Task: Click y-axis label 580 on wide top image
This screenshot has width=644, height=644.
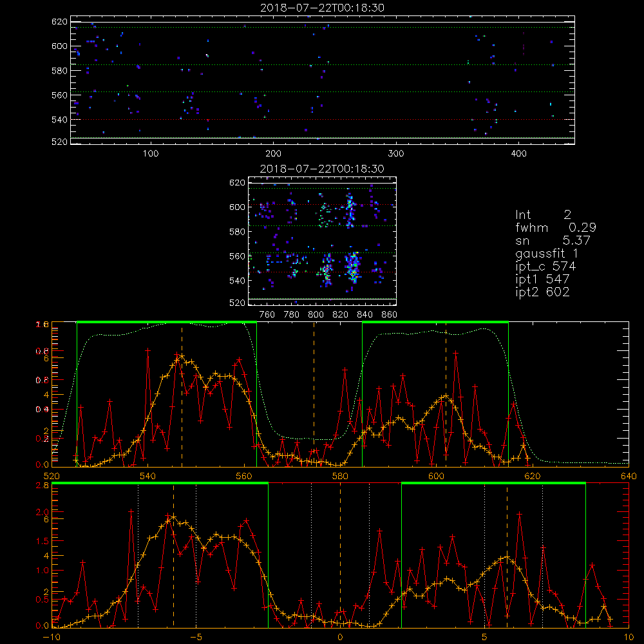Action: (59, 71)
